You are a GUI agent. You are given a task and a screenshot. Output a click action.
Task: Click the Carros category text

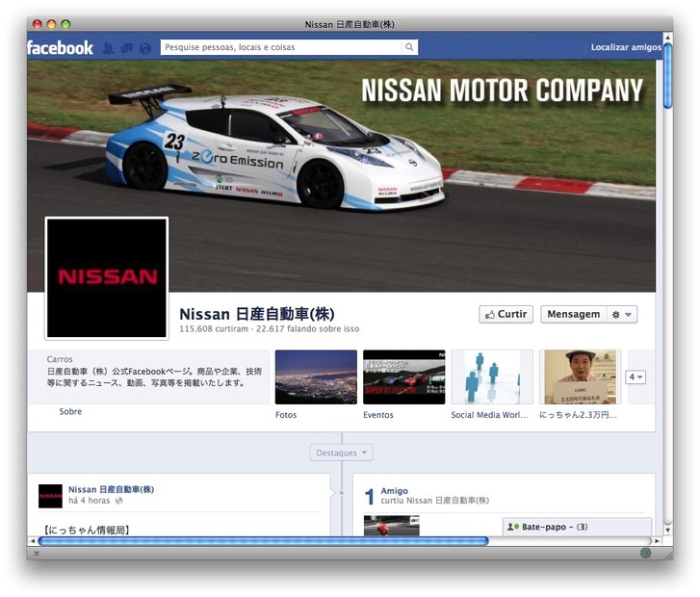point(60,359)
